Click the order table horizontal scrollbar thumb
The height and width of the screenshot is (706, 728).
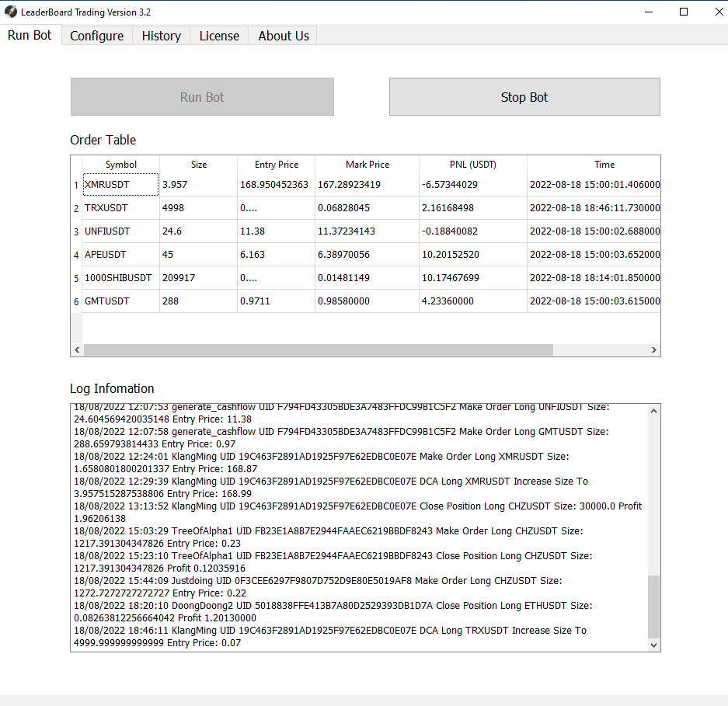click(318, 350)
